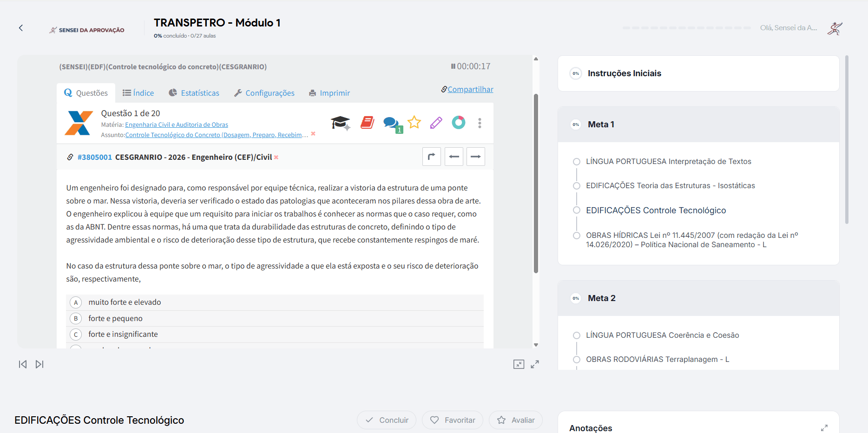Open lesson LÍNGUA PORTUGUESA Coerência e Coesão
Image resolution: width=868 pixels, height=433 pixels.
(x=663, y=335)
